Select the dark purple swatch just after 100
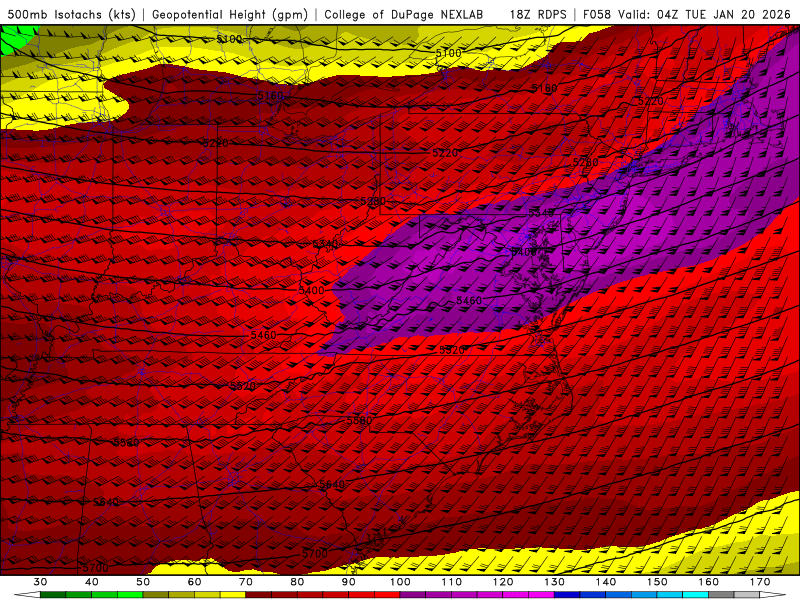Screen dimensions: 800x600 coord(413,594)
